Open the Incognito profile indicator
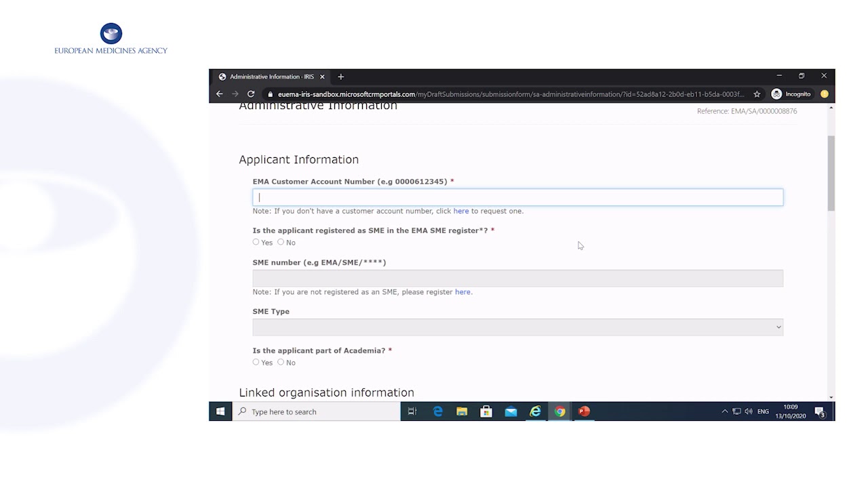The width and height of the screenshot is (868, 488). click(x=791, y=94)
